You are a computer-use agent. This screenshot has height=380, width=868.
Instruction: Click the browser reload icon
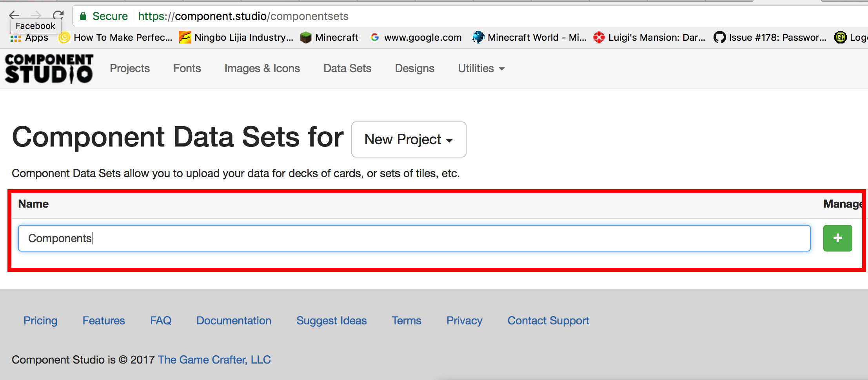point(58,15)
